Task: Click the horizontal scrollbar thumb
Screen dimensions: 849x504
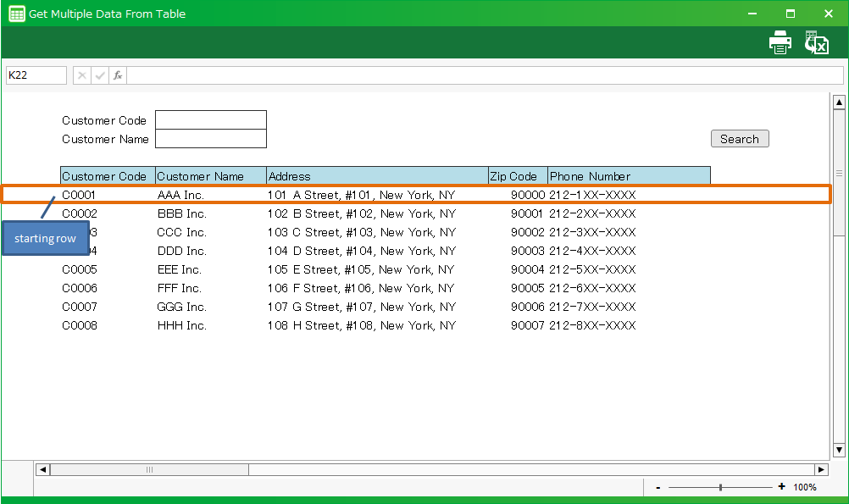Action: pyautogui.click(x=149, y=469)
